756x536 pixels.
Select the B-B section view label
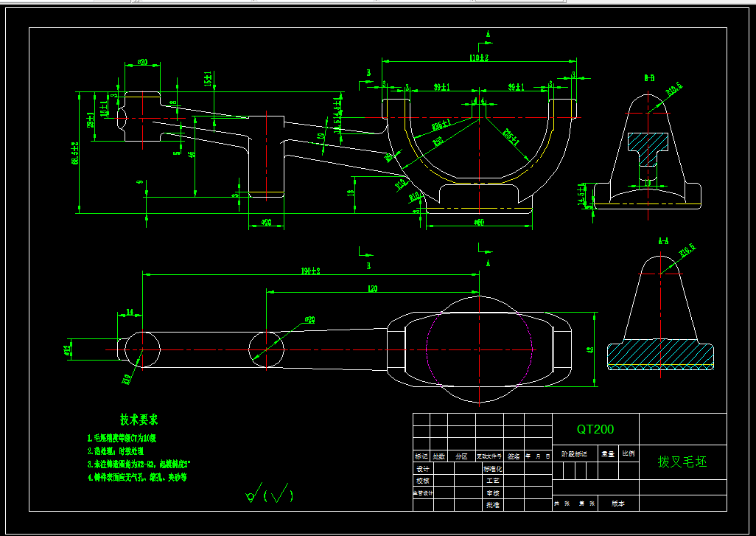click(x=649, y=77)
